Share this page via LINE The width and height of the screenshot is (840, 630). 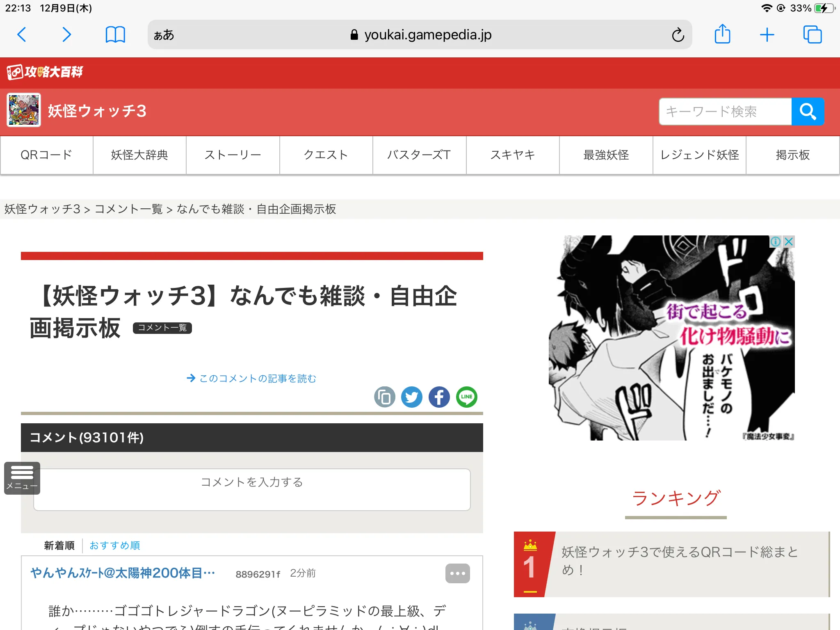467,397
